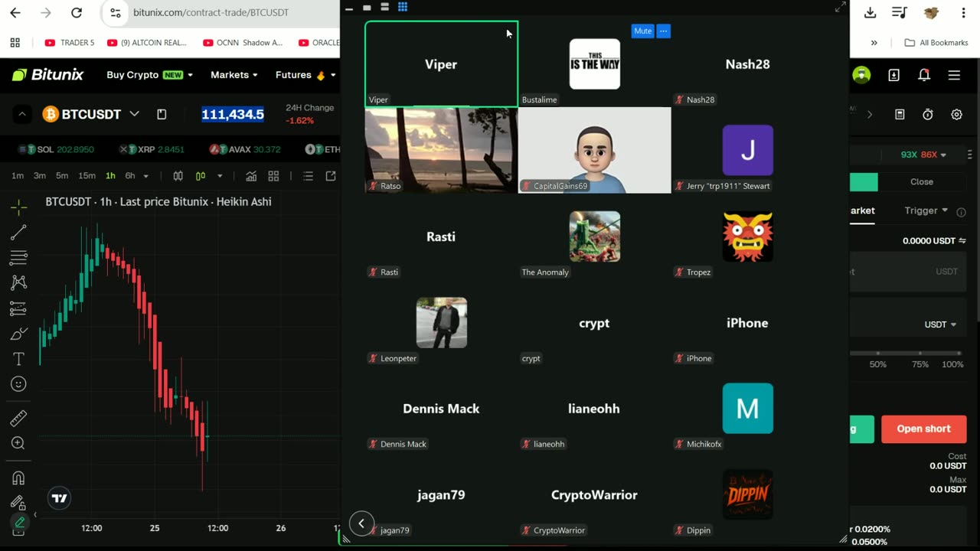Screen dimensions: 980x551
Task: Open the OCNN Shadow bookmark
Action: (243, 43)
